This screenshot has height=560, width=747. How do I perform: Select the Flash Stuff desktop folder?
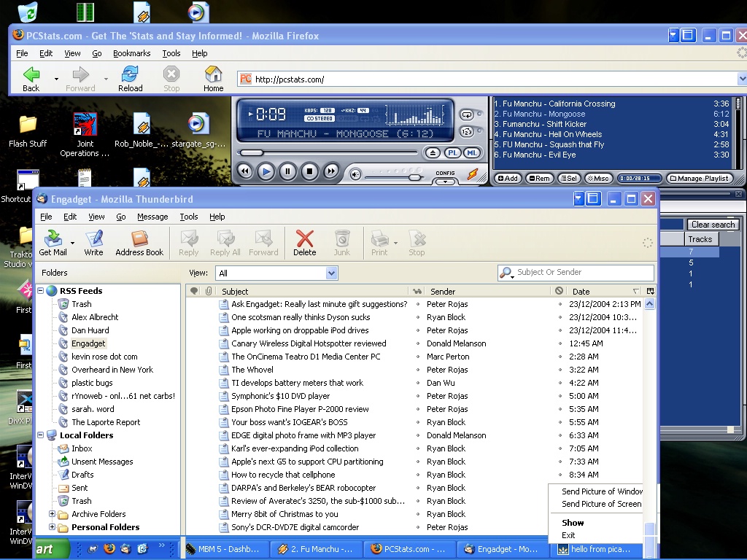28,131
